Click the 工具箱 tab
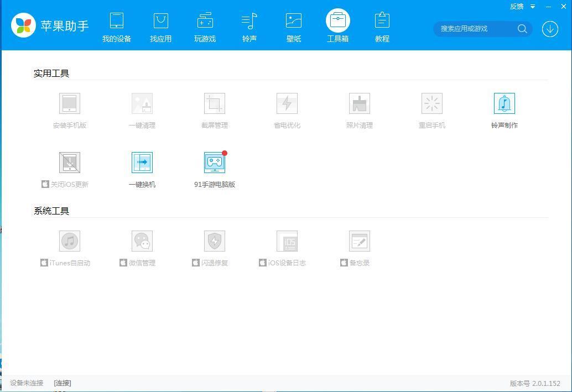The height and width of the screenshot is (392, 572). pos(338,26)
